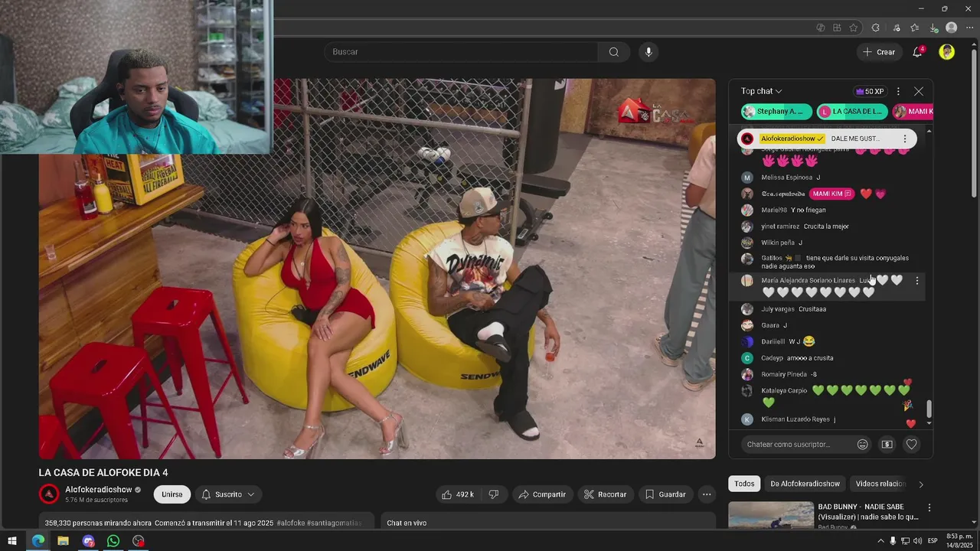Open WhatsApp from the taskbar
This screenshot has width=980, height=551.
[x=113, y=541]
